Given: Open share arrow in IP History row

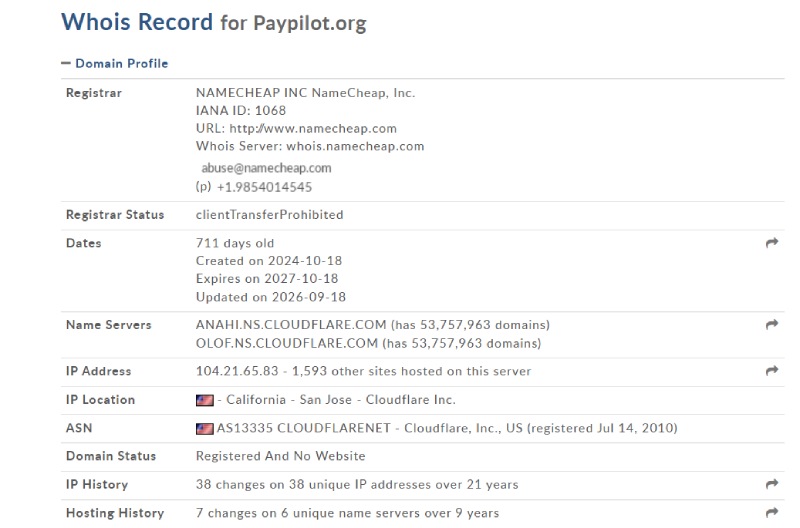Looking at the screenshot, I should point(771,484).
